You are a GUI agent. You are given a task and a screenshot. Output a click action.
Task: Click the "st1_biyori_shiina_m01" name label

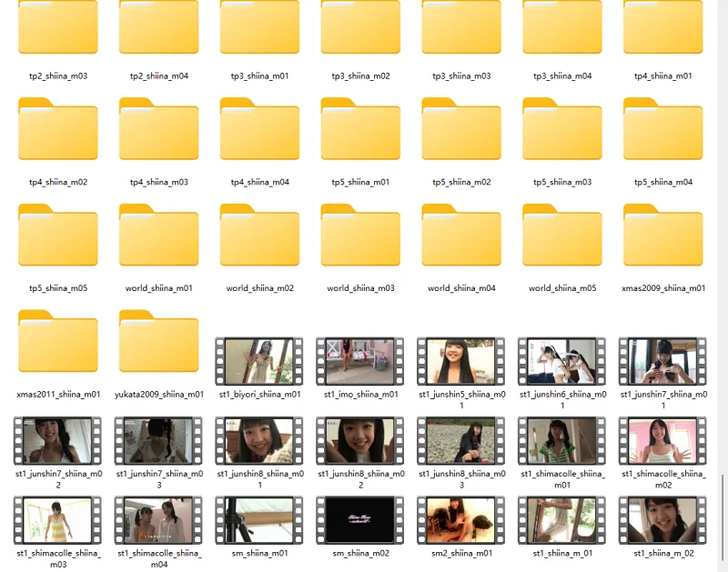coord(259,395)
